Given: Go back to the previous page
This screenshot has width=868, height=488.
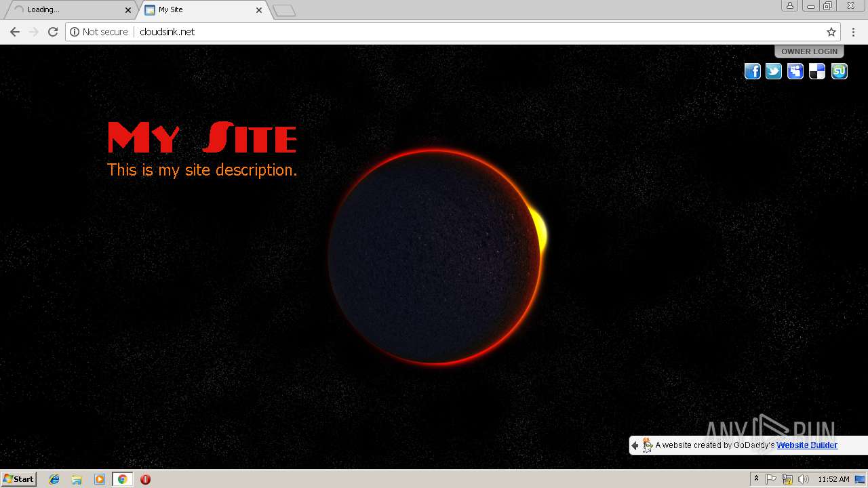Looking at the screenshot, I should 15,32.
